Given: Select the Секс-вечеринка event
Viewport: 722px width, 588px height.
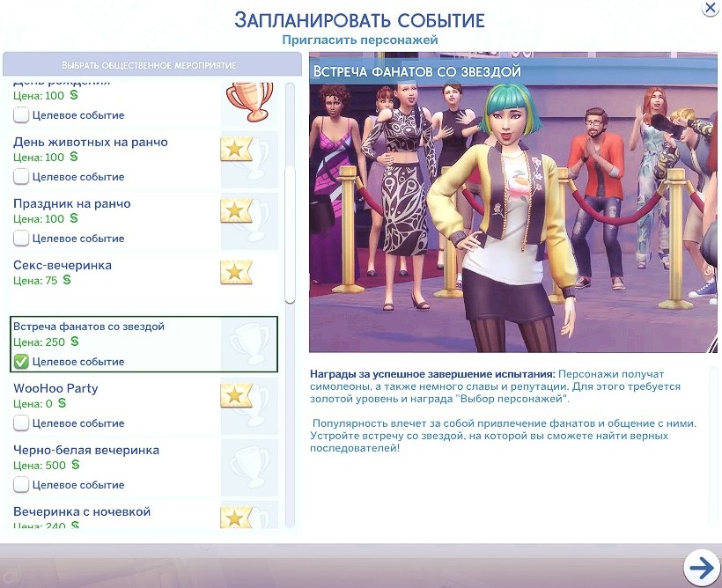Looking at the screenshot, I should [144, 282].
